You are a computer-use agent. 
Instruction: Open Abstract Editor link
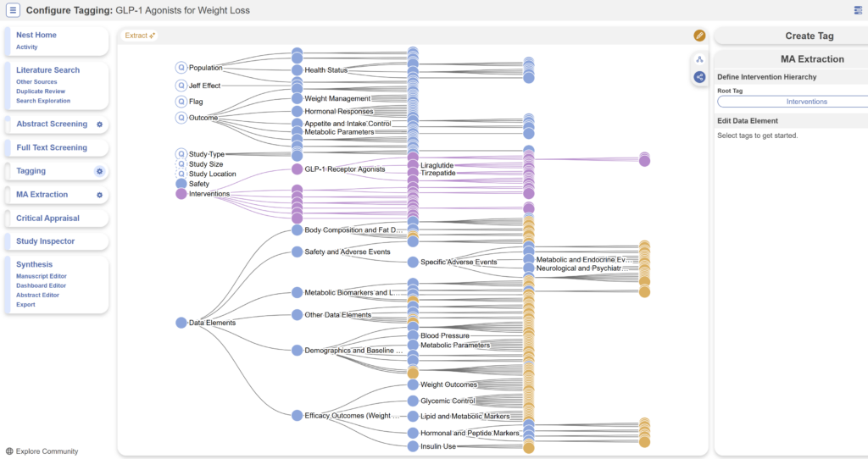coord(37,295)
